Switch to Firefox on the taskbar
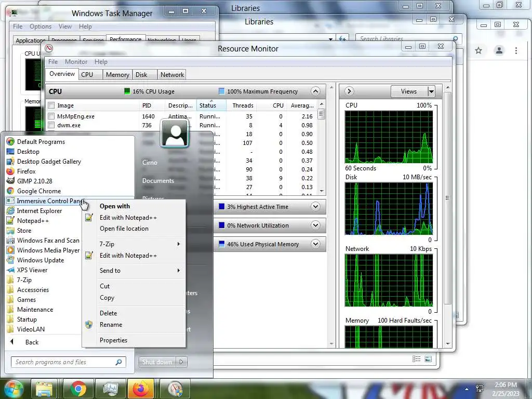 (141, 389)
